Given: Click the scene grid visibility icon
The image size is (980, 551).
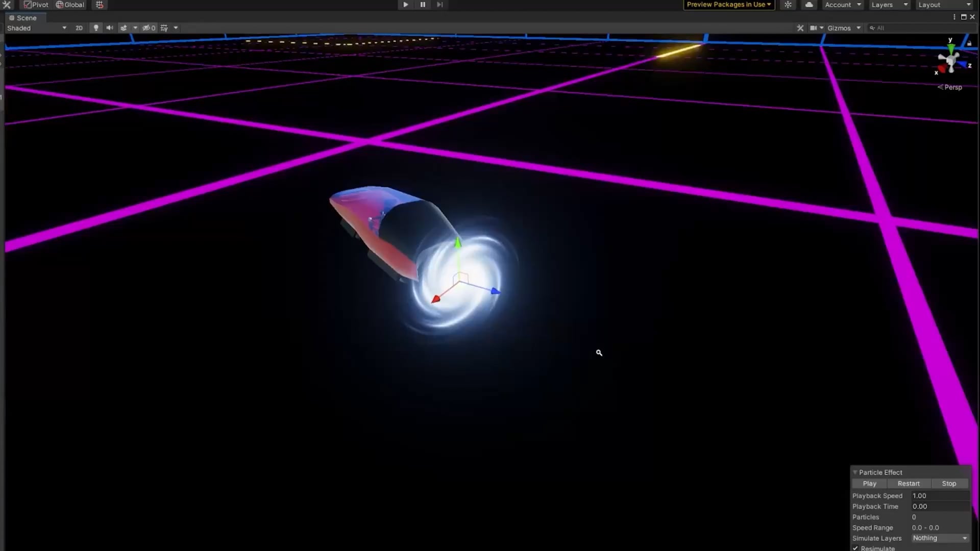Looking at the screenshot, I should (164, 28).
